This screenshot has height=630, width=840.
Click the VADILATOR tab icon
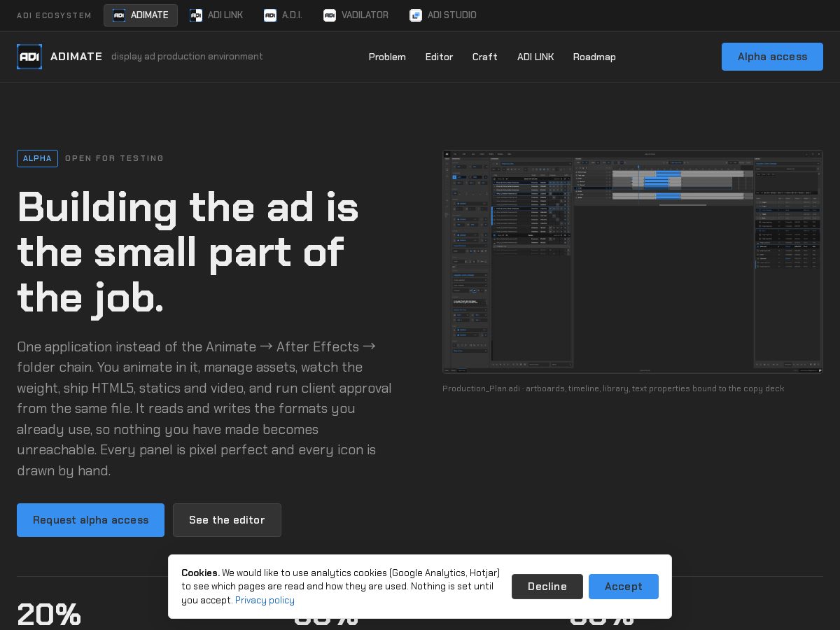[x=330, y=15]
